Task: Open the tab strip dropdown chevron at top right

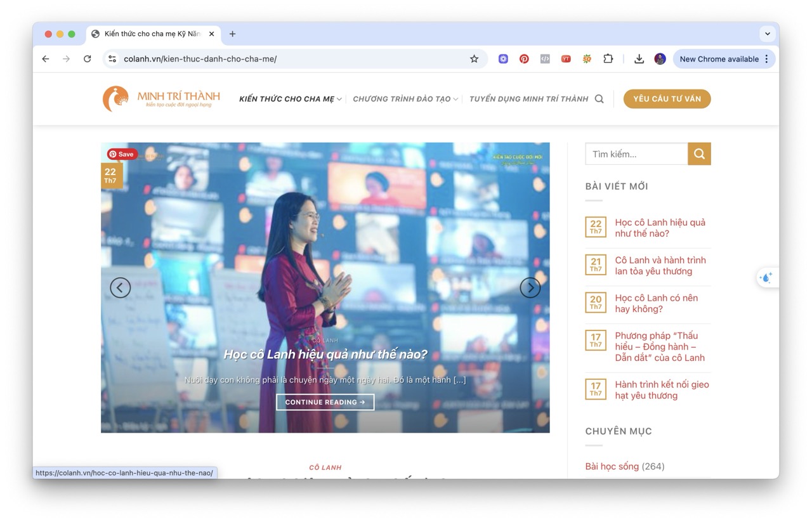Action: 768,34
